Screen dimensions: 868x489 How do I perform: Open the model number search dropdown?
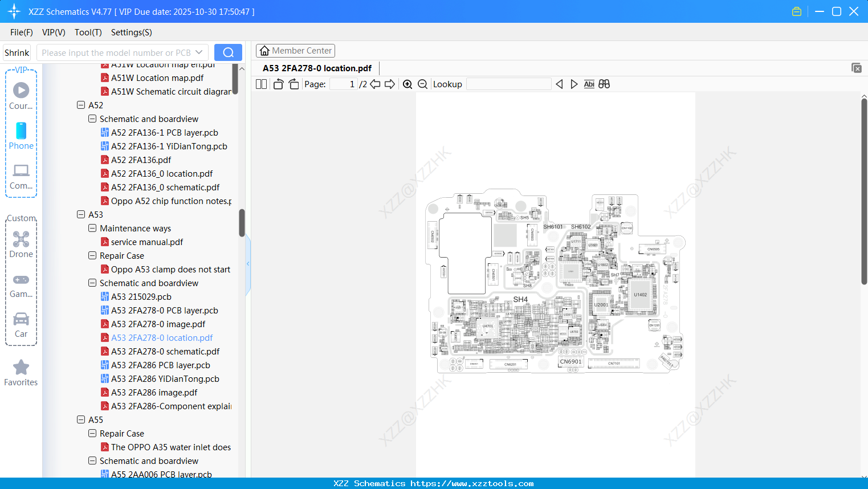[198, 52]
